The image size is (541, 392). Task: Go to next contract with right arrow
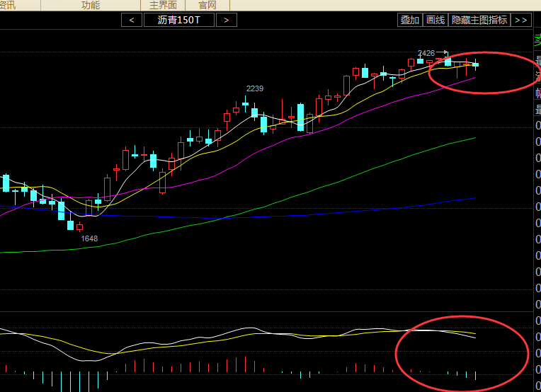(x=226, y=20)
